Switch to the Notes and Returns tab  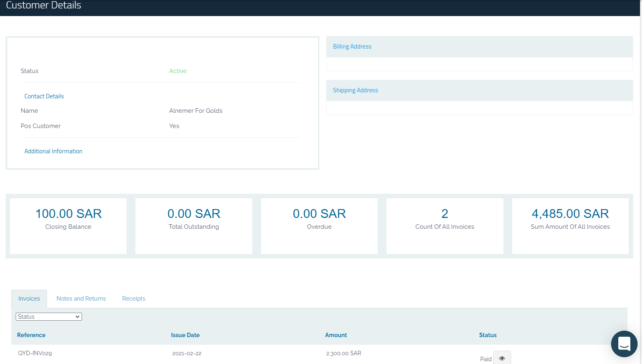(81, 299)
